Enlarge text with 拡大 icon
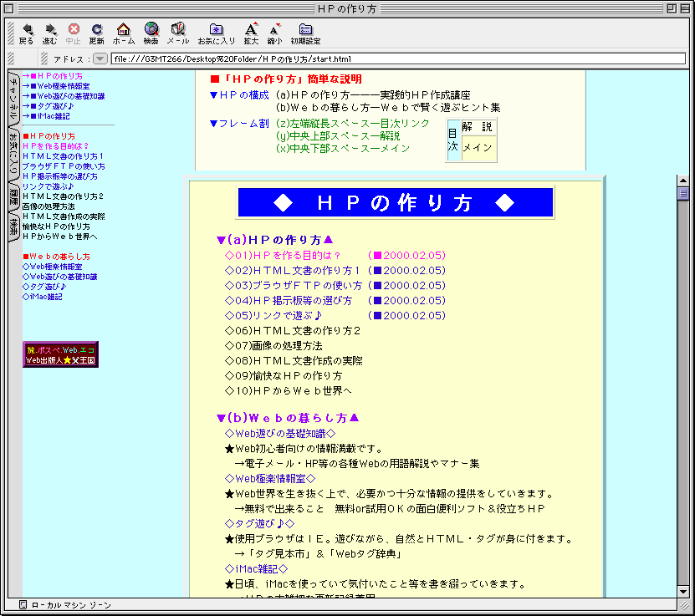The width and height of the screenshot is (695, 616). pos(251,30)
